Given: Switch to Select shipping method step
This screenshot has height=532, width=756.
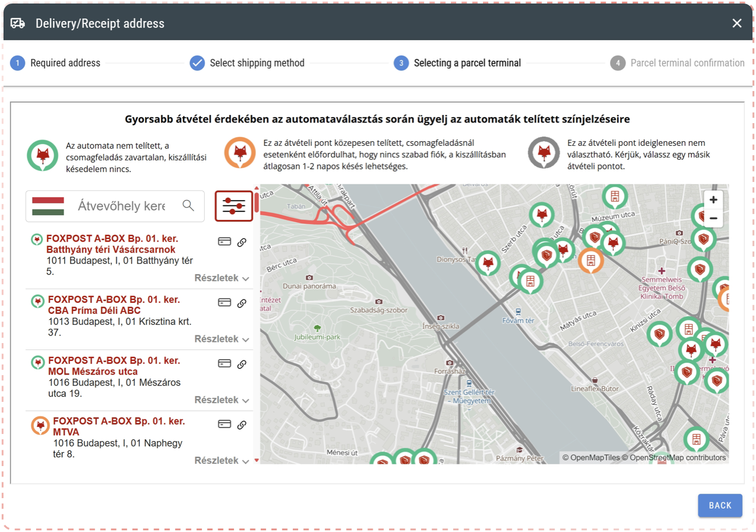Looking at the screenshot, I should coord(247,62).
